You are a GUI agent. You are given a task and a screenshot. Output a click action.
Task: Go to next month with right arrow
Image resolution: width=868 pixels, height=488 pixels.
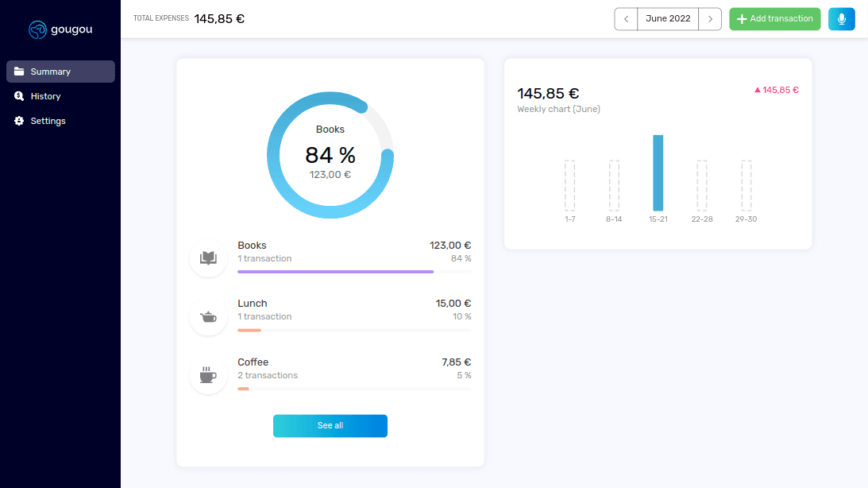[x=711, y=18]
